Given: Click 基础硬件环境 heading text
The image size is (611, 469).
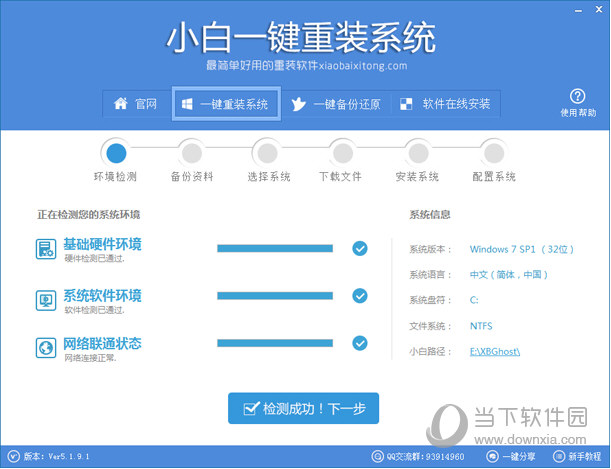Looking at the screenshot, I should [x=102, y=244].
